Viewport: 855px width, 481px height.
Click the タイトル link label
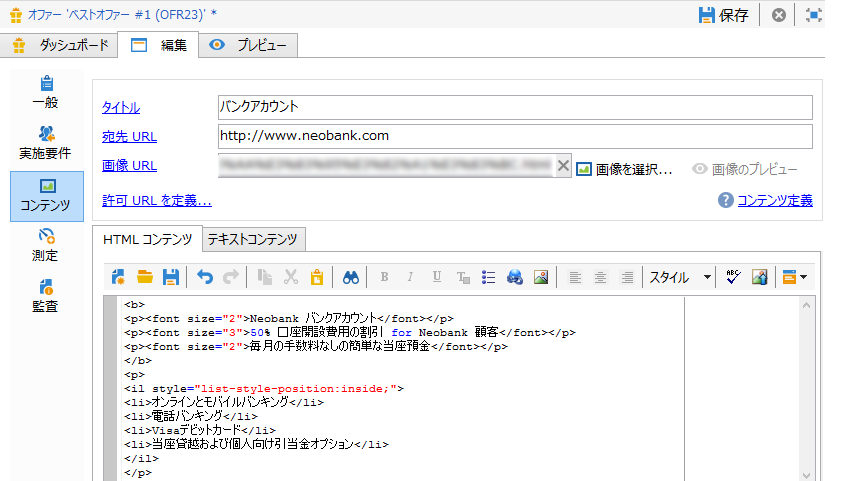[x=121, y=107]
